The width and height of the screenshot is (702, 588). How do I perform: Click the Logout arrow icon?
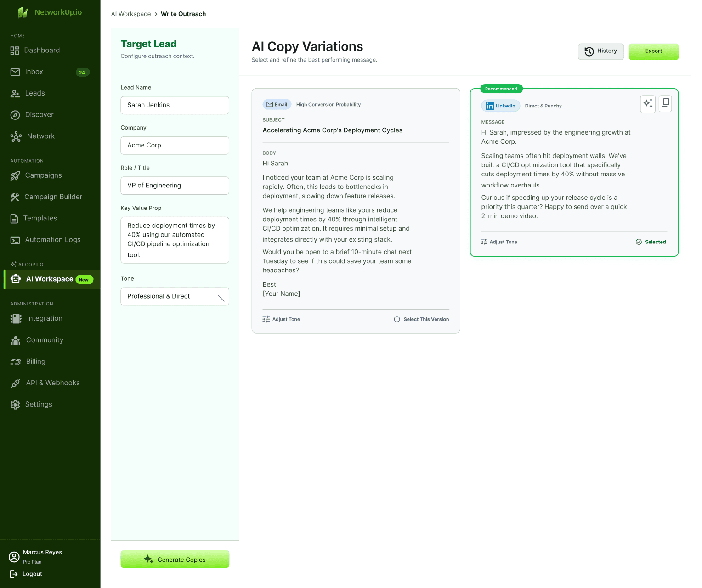point(14,574)
